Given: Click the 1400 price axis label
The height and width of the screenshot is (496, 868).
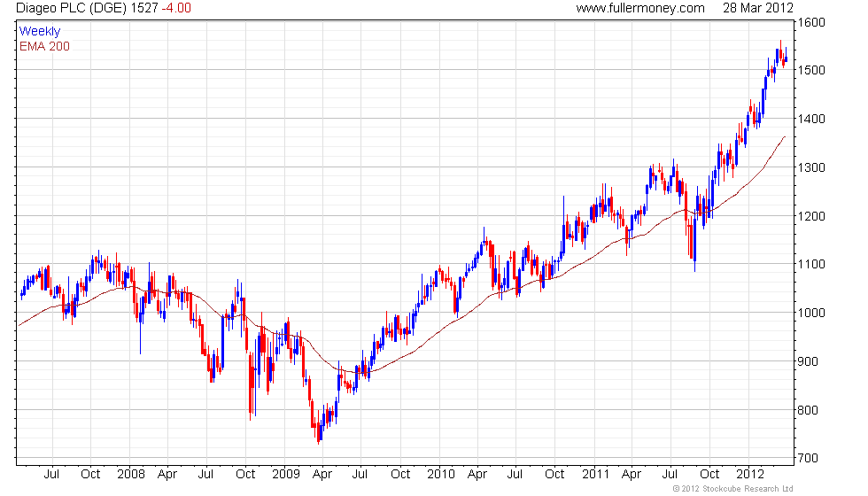Looking at the screenshot, I should 811,119.
